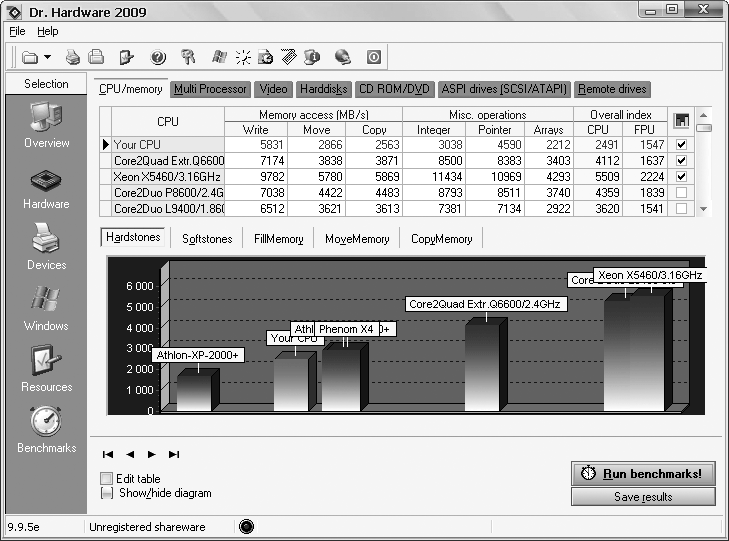Click the Benchmarks stopwatch icon
The image size is (729, 541).
click(x=47, y=430)
